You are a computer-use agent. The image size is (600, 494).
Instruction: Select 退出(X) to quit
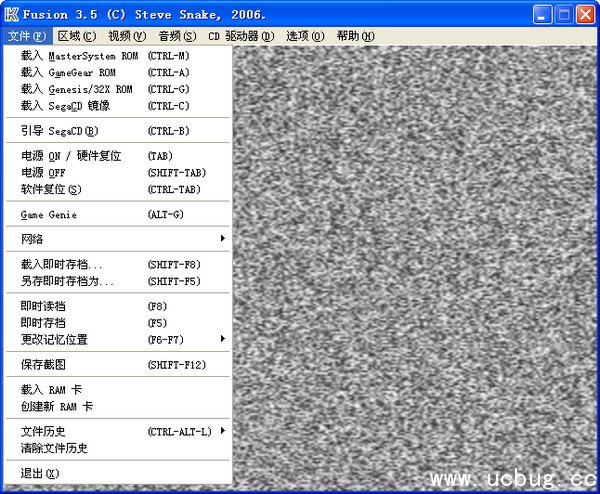[x=118, y=473]
